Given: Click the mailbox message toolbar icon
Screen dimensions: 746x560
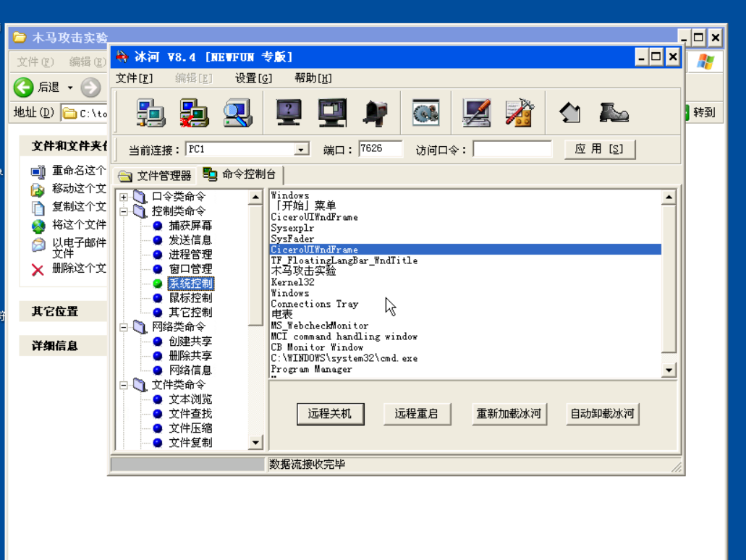Looking at the screenshot, I should click(x=376, y=114).
